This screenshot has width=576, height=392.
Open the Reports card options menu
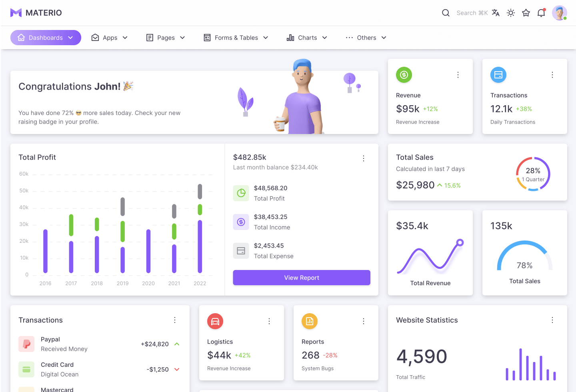click(364, 321)
